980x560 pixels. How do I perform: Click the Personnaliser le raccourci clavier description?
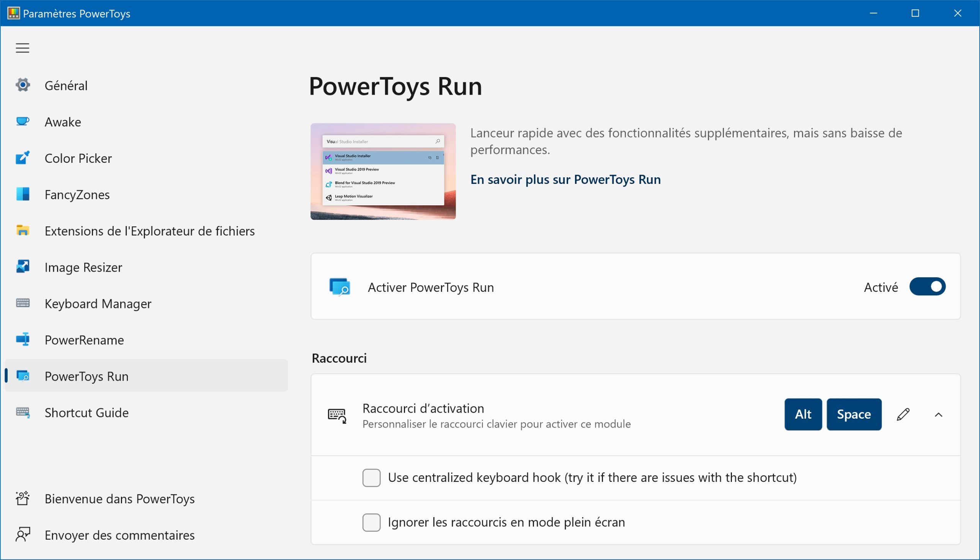497,424
